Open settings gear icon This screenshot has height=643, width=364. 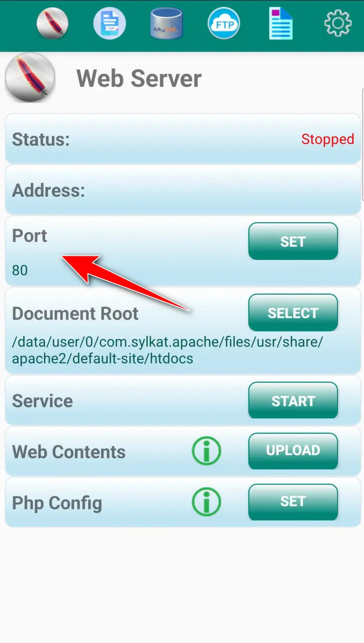coord(338,23)
